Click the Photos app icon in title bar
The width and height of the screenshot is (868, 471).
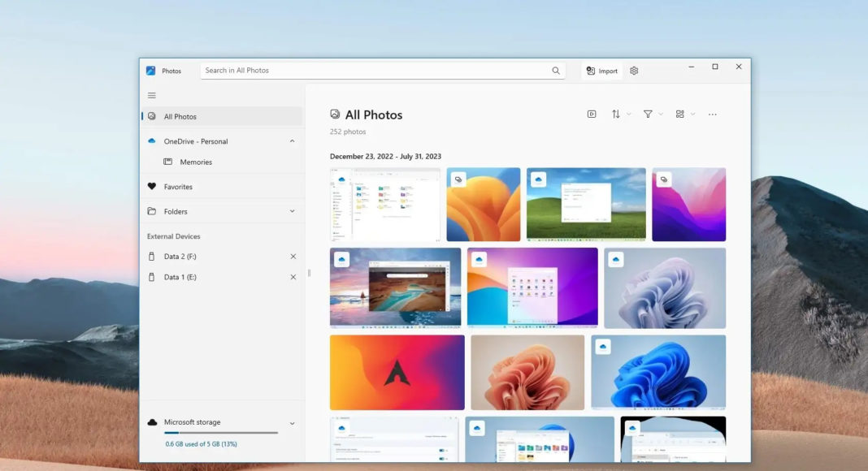150,71
